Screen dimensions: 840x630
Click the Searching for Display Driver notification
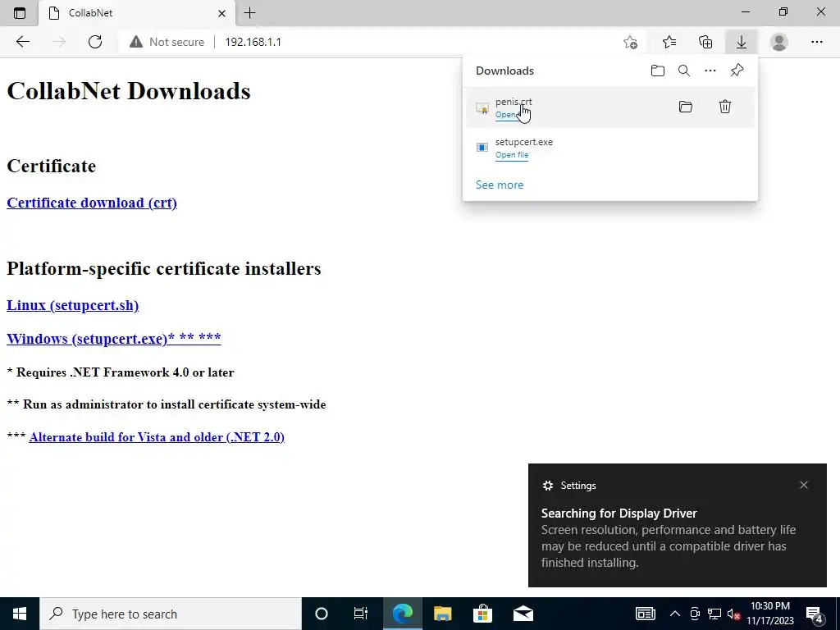coord(677,525)
